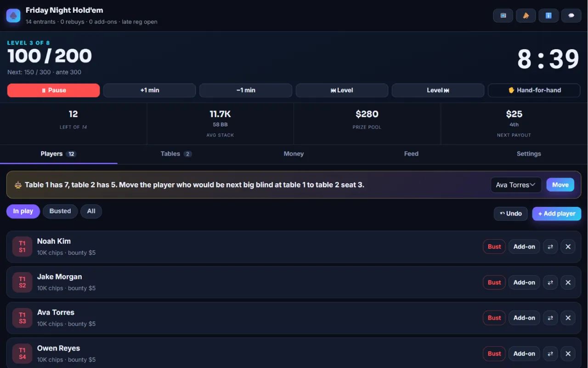Switch to the Tables tab
This screenshot has width=588, height=368.
tap(176, 154)
